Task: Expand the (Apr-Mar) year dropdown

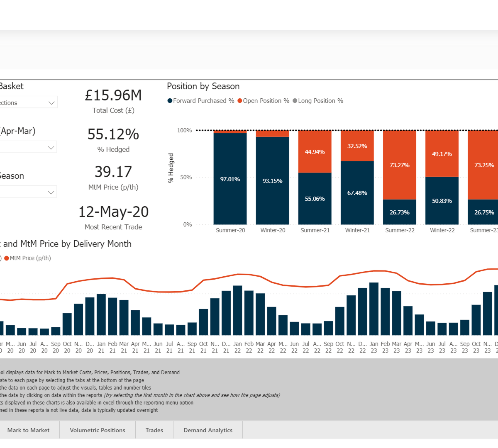Action: click(x=51, y=147)
